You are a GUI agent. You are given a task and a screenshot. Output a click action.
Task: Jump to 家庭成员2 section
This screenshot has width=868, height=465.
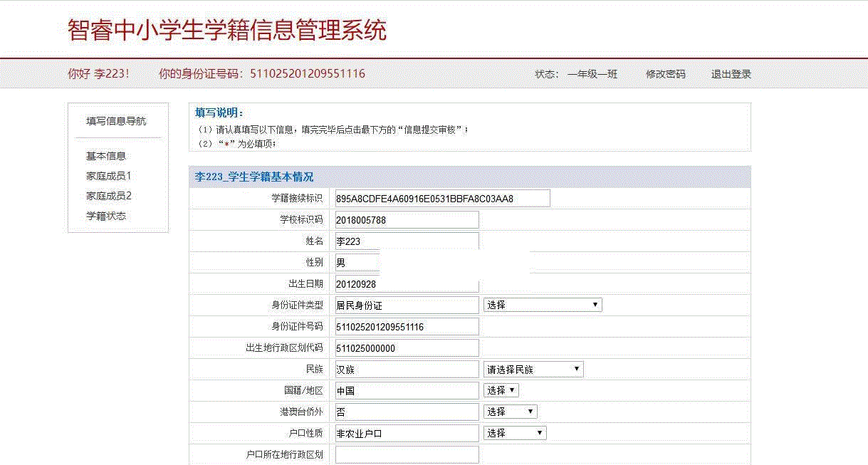pyautogui.click(x=109, y=196)
